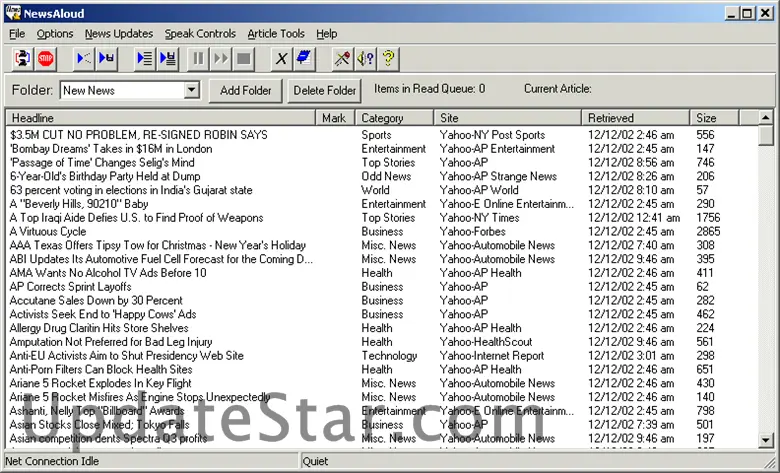This screenshot has height=473, width=780.
Task: Click the fast-forward skip toolbar button
Action: tap(221, 59)
